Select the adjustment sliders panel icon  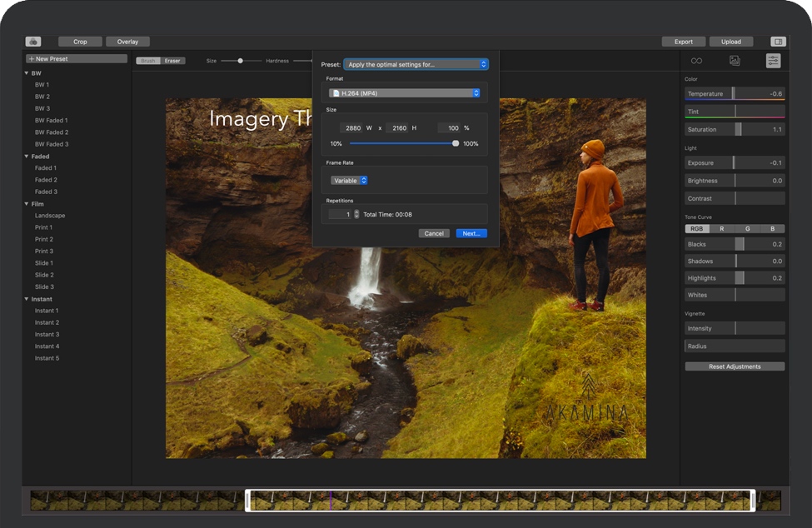773,61
